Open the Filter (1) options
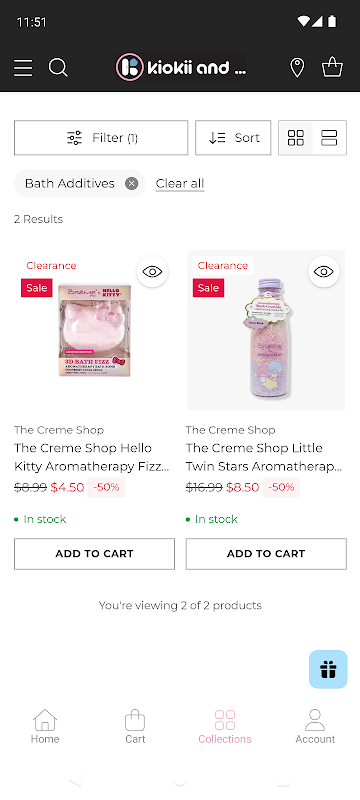The image size is (360, 800). [x=101, y=138]
